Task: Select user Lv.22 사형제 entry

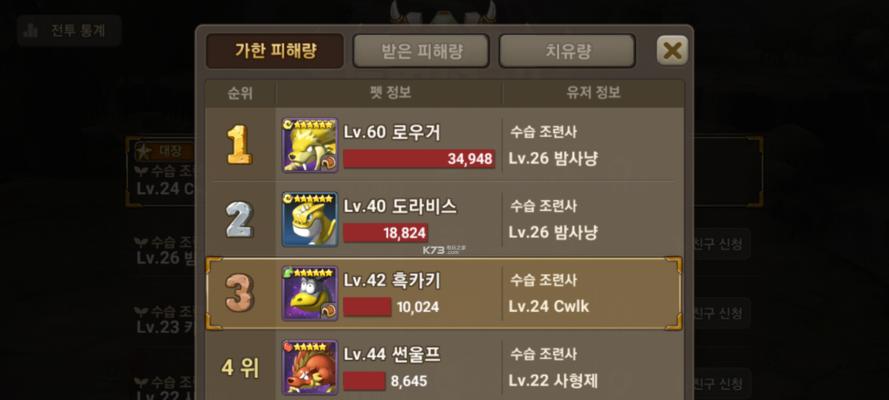Action: [553, 381]
